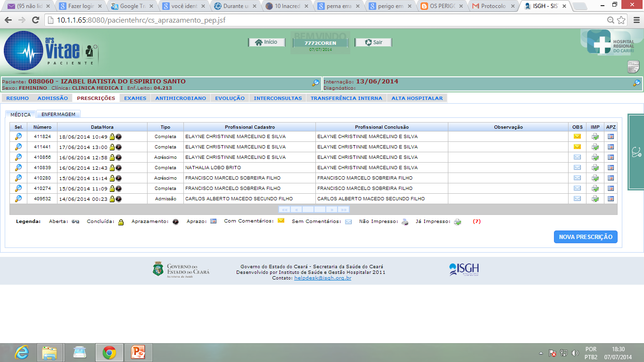This screenshot has height=362, width=644.
Task: Click Data/Hora column header
Action: [x=102, y=127]
